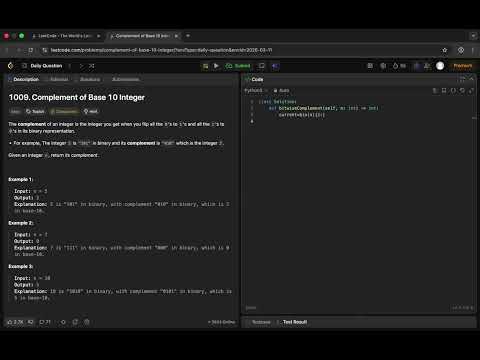480x360 pixels.
Task: Click the site info icon beside URL
Action: point(45,50)
